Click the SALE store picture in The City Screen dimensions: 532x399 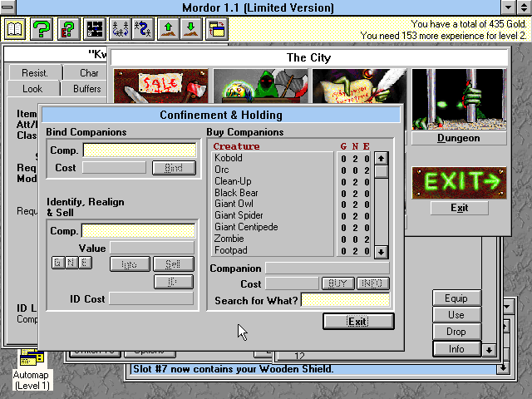[x=160, y=86]
